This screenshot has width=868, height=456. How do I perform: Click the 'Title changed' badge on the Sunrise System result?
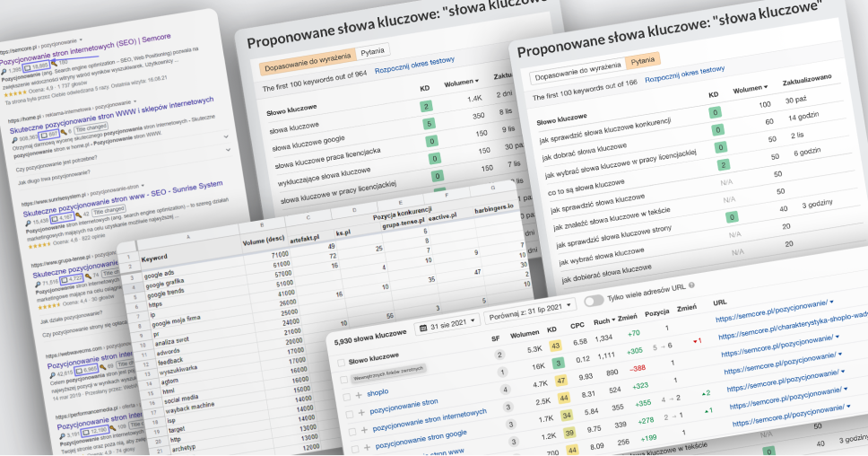[x=108, y=212]
